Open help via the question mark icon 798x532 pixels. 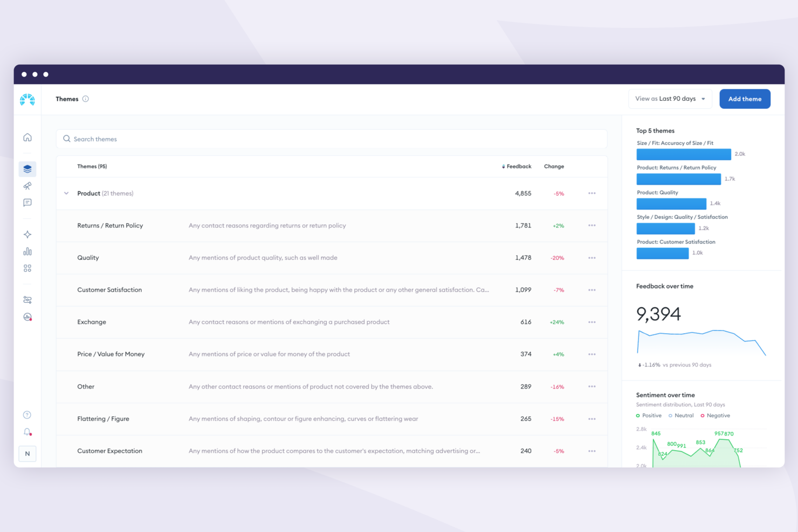pyautogui.click(x=27, y=414)
